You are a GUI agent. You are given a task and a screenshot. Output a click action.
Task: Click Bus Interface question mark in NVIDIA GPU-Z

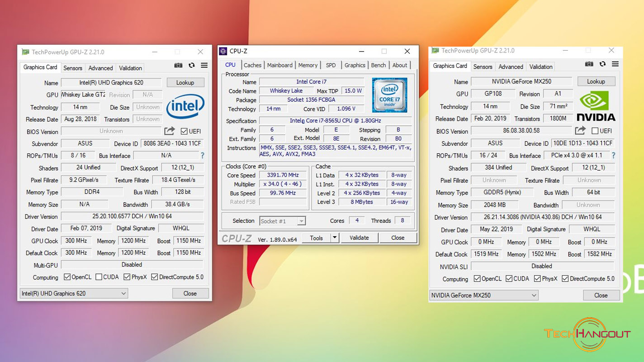click(613, 155)
